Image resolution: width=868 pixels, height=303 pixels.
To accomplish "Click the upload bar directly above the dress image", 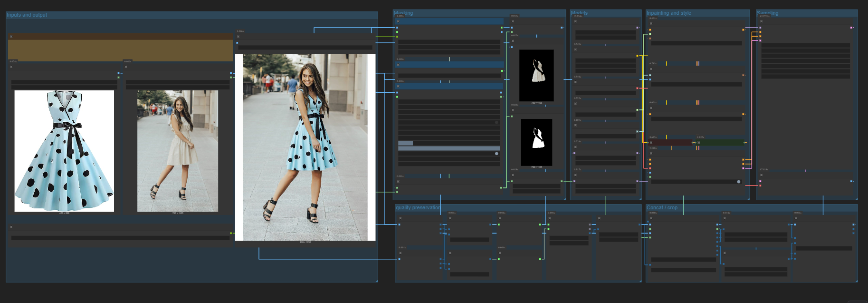I will click(64, 88).
